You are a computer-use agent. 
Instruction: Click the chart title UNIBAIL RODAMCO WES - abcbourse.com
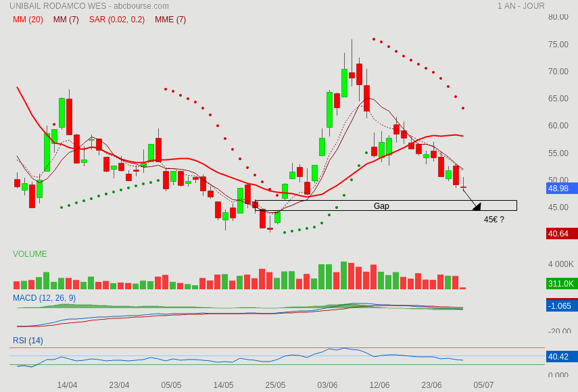tap(89, 6)
